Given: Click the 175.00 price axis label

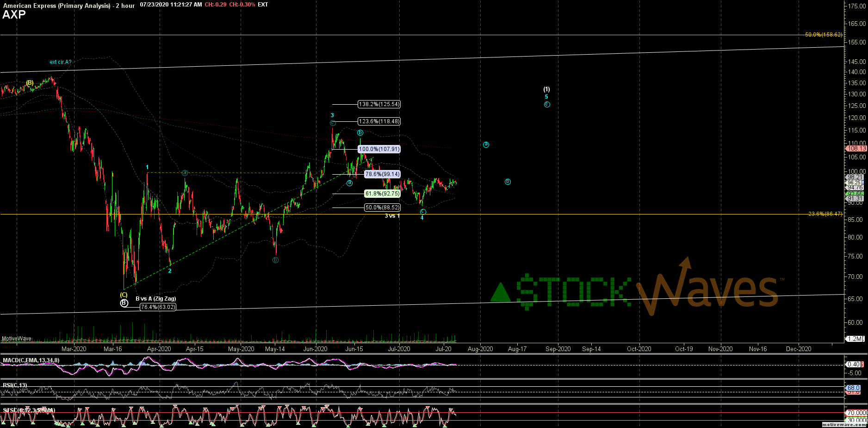Looking at the screenshot, I should coord(857,6).
